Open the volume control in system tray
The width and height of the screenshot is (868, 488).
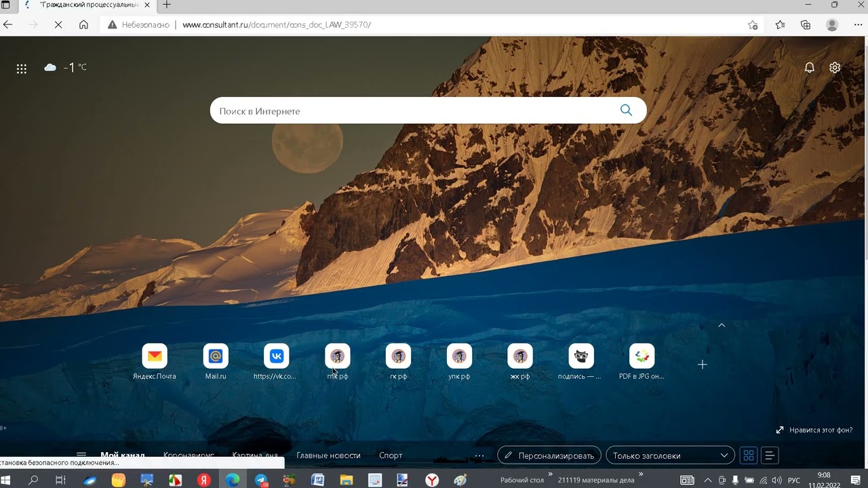click(776, 480)
